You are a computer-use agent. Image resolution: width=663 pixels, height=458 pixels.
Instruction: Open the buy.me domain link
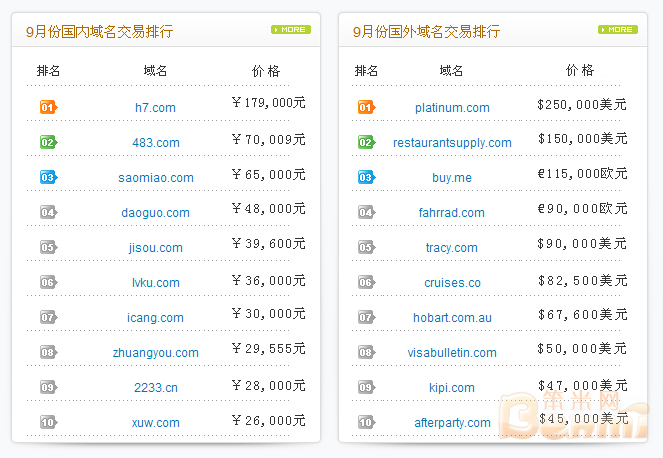point(452,178)
